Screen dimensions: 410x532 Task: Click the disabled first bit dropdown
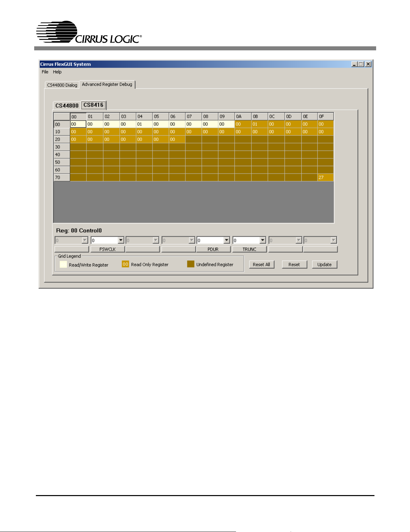pyautogui.click(x=71, y=240)
